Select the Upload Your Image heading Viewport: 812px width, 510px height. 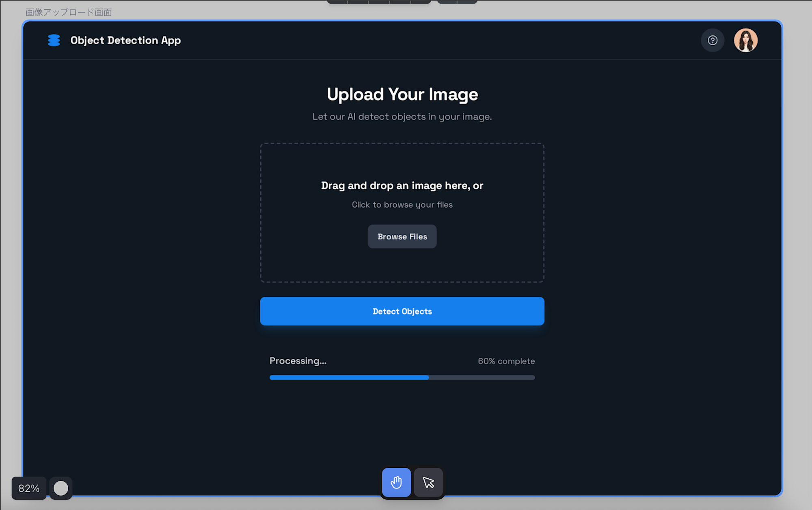(x=402, y=94)
